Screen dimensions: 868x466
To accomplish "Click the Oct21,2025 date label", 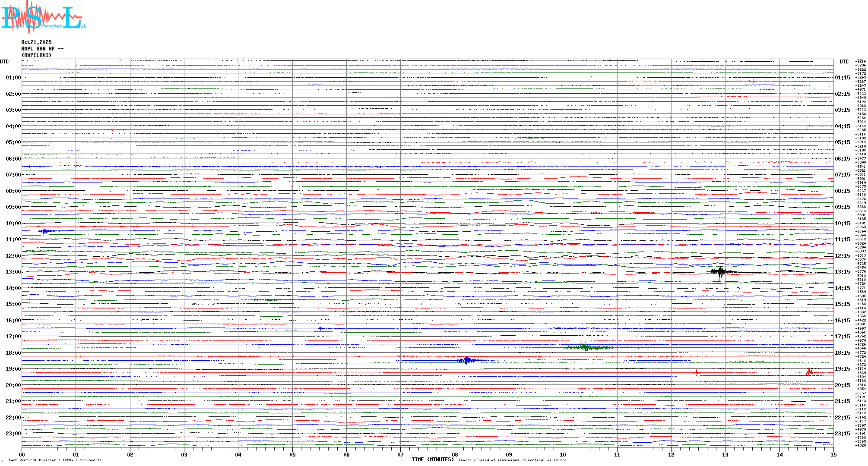I will pyautogui.click(x=36, y=42).
